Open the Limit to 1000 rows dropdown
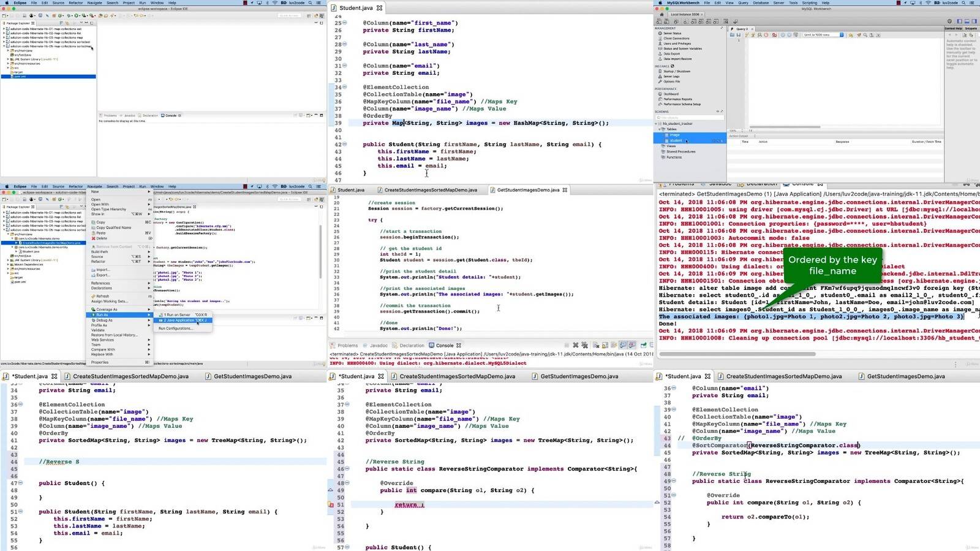This screenshot has height=551, width=980. pos(824,35)
